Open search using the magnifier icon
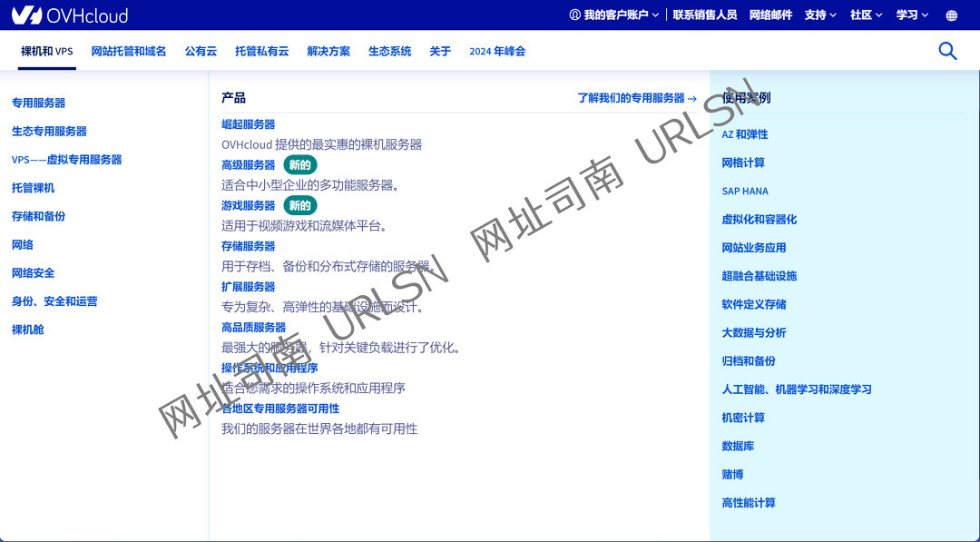The height and width of the screenshot is (542, 980). coord(947,52)
